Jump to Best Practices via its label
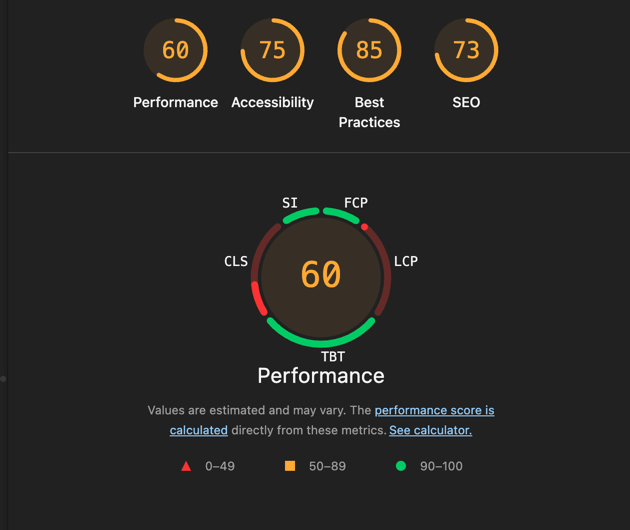630x530 pixels. point(369,112)
